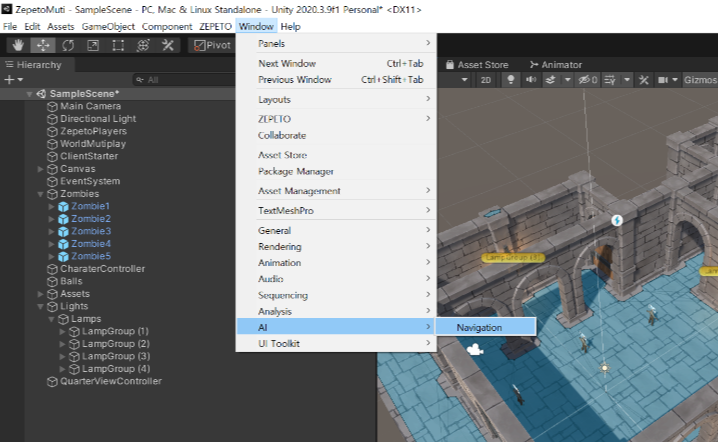The width and height of the screenshot is (718, 442).
Task: Open grid settings dropdown arrow
Action: (x=627, y=80)
